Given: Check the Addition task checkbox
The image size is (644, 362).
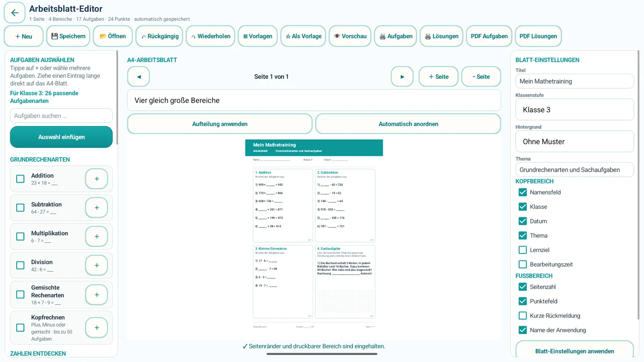Looking at the screenshot, I should (x=20, y=179).
